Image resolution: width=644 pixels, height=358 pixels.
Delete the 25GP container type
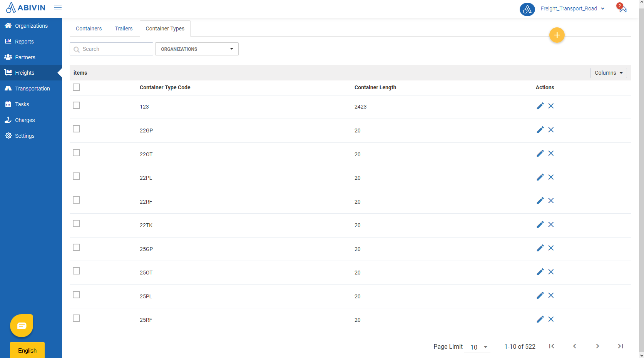[551, 248]
